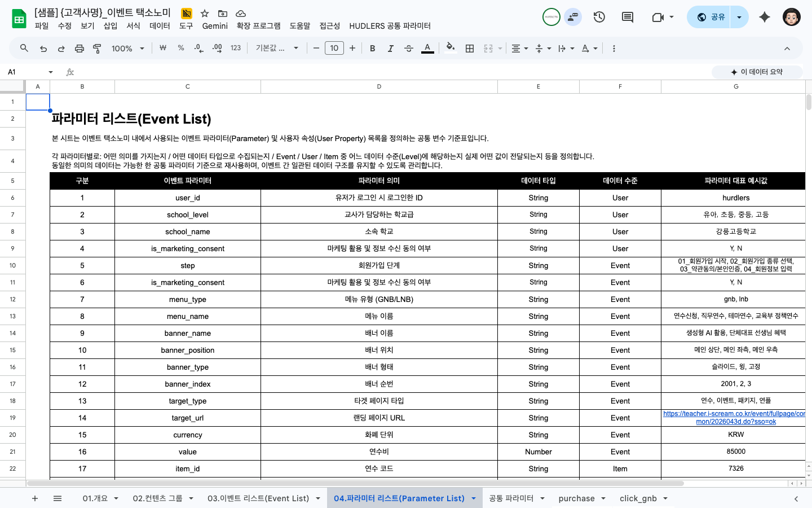Open share options dropdown arrow
Screen dimensions: 812x508
(x=739, y=17)
